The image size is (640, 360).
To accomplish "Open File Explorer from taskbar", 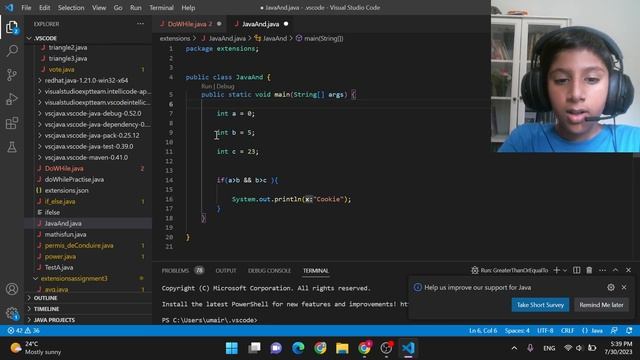I will tap(342, 348).
